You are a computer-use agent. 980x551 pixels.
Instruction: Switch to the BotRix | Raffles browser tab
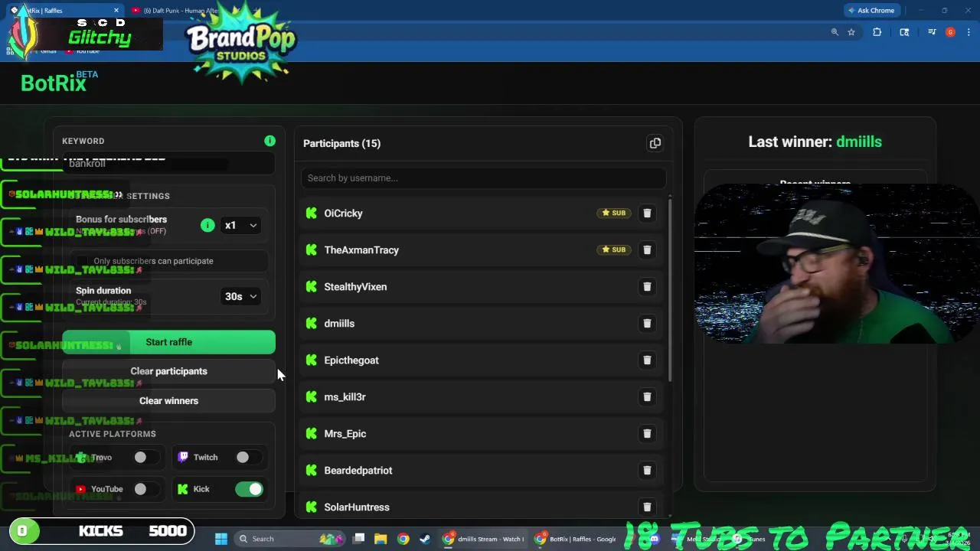point(65,11)
